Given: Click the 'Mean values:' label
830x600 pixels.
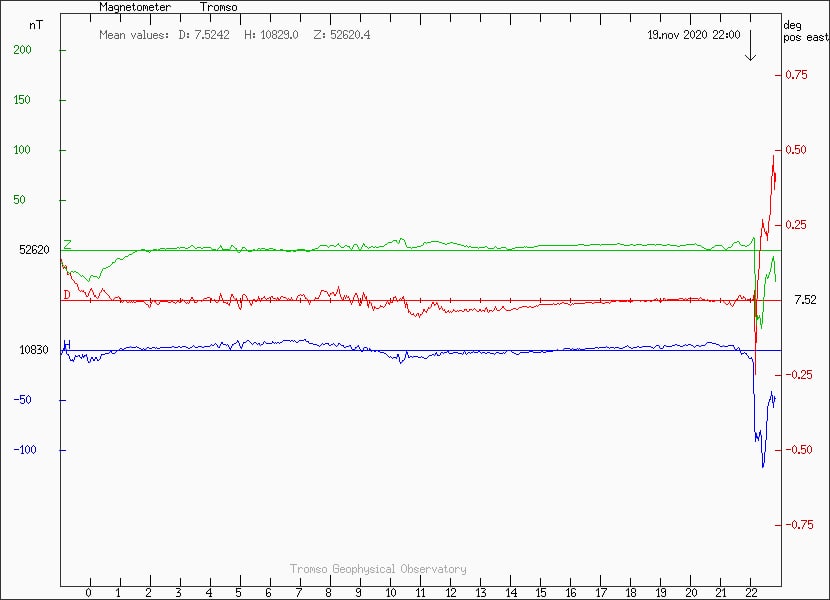Looking at the screenshot, I should click(x=134, y=35).
